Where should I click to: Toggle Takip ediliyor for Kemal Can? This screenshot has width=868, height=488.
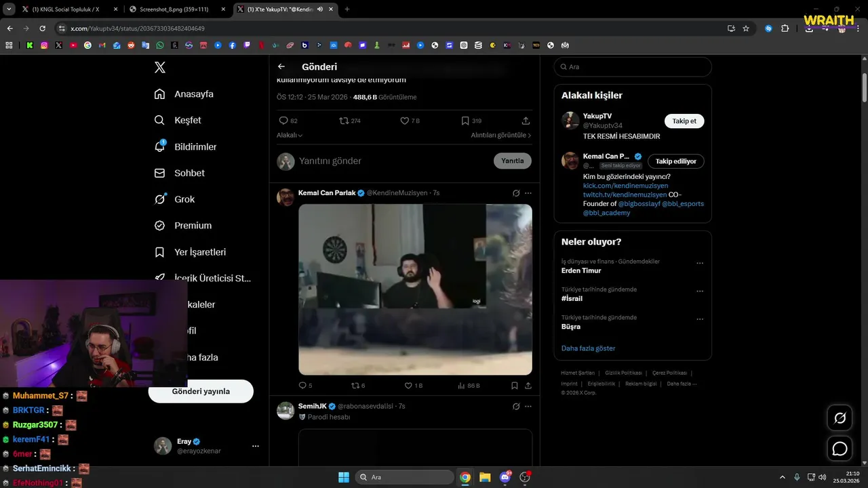(676, 161)
